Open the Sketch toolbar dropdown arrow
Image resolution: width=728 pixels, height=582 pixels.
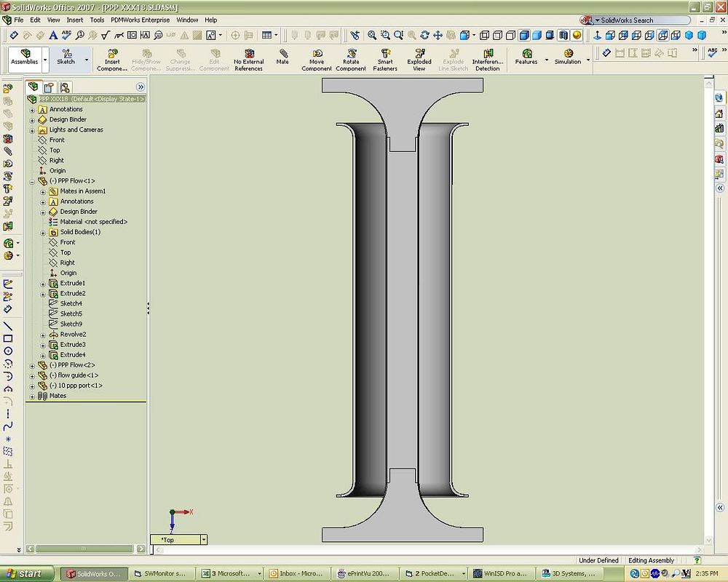tap(87, 60)
